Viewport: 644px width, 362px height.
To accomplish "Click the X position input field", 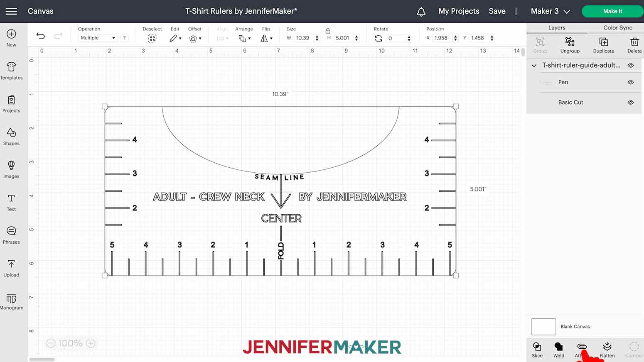I will [442, 38].
